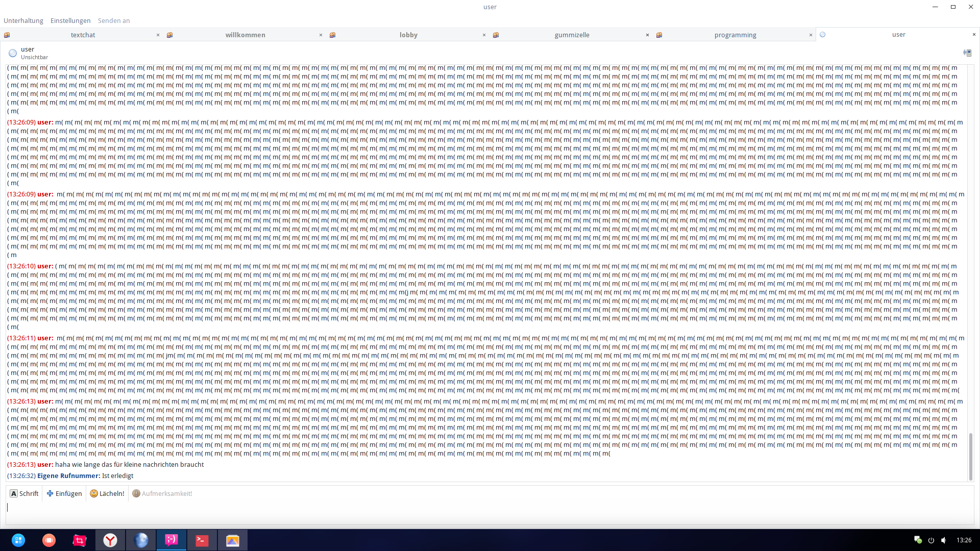Screen dimensions: 980x551
Task: Open the Einfügen insert menu
Action: (64, 493)
